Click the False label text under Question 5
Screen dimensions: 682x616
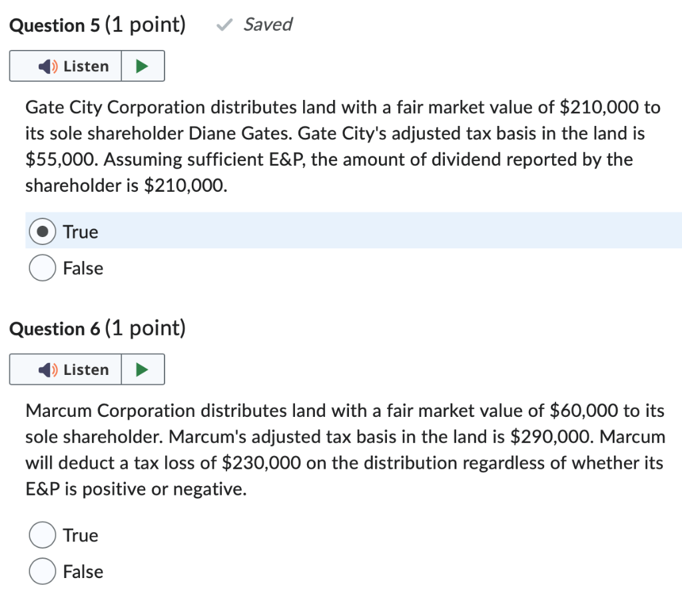pos(83,268)
